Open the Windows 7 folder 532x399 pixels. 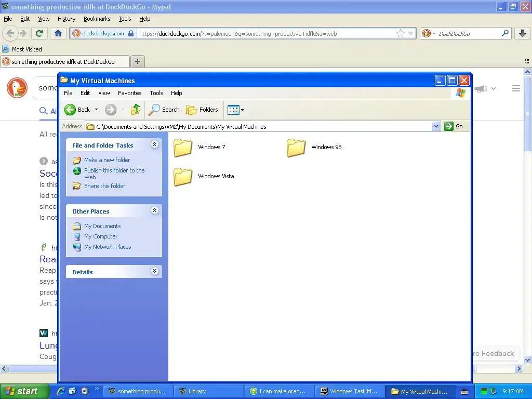[x=199, y=148]
